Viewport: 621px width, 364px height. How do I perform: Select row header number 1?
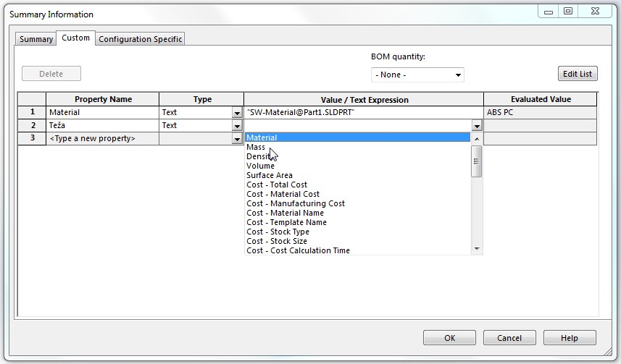[32, 112]
